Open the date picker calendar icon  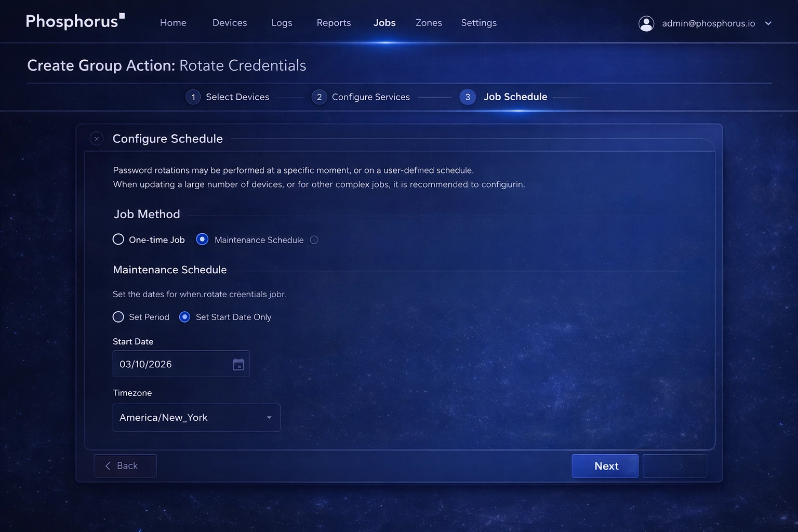(238, 364)
